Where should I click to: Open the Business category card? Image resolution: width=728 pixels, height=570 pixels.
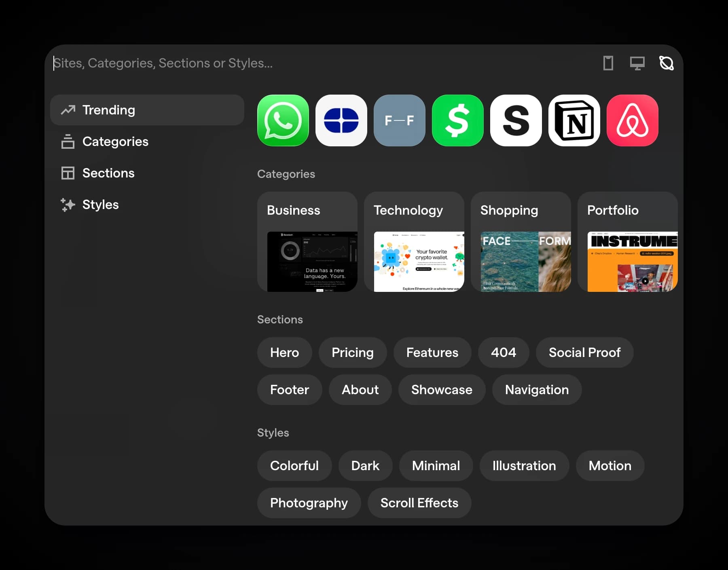tap(307, 242)
